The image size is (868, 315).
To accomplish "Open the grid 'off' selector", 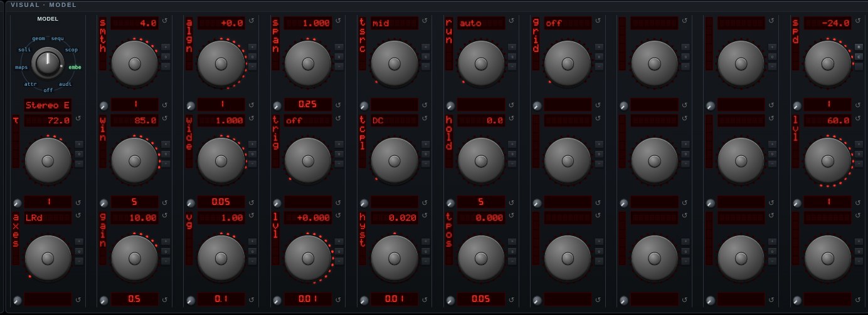I will click(567, 23).
